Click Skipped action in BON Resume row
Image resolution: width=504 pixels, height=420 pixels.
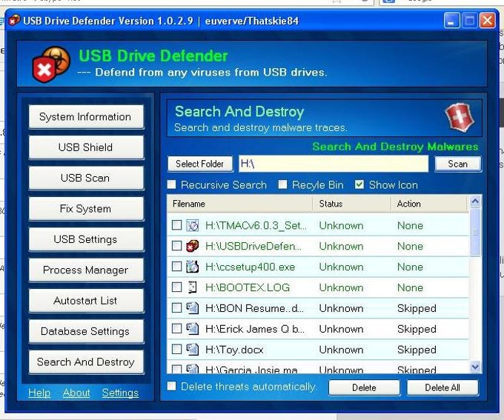pyautogui.click(x=417, y=308)
